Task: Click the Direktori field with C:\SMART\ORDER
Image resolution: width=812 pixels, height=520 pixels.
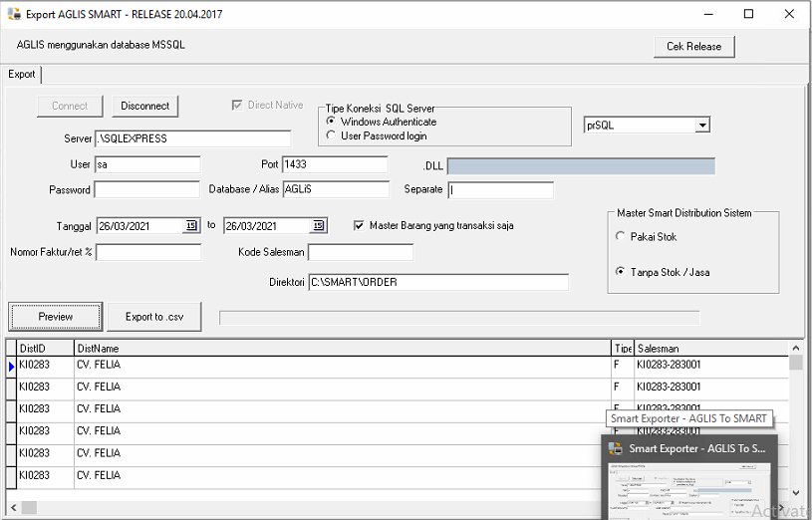Action: 438,282
